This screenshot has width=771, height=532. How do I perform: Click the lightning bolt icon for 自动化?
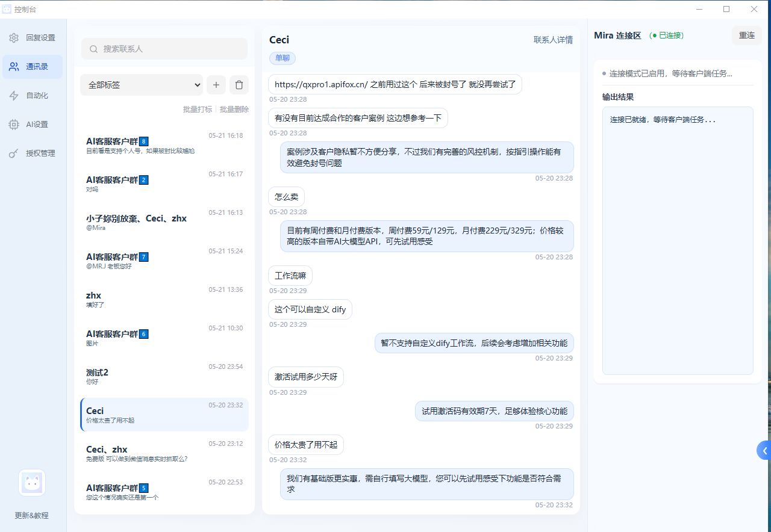(14, 96)
